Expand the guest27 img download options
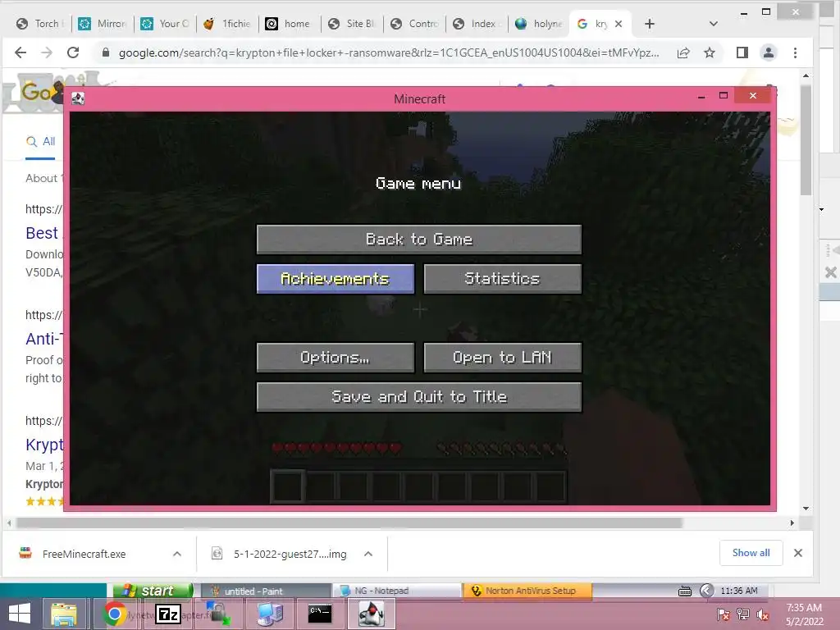The image size is (840, 630). point(368,554)
